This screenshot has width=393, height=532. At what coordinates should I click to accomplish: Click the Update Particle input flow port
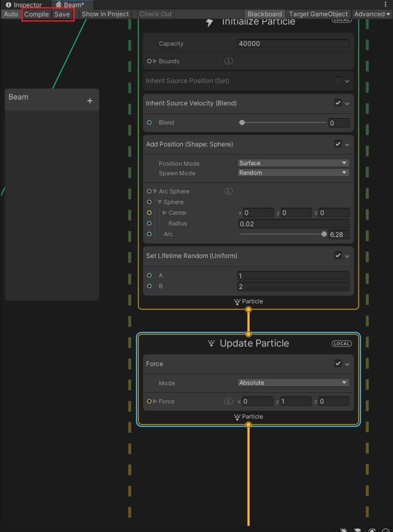249,334
